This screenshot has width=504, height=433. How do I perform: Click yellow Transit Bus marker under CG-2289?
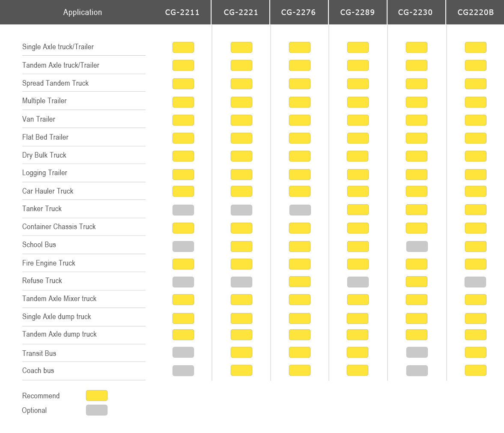point(358,352)
